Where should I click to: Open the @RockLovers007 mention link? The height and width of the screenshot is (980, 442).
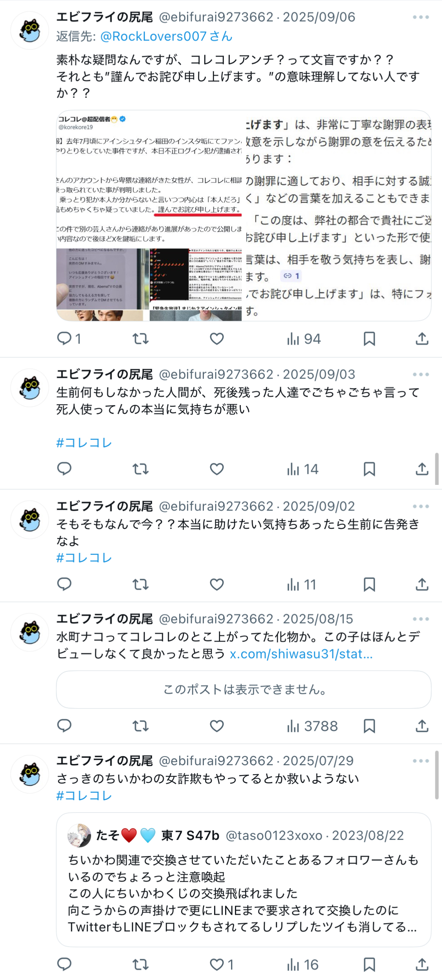[x=167, y=36]
